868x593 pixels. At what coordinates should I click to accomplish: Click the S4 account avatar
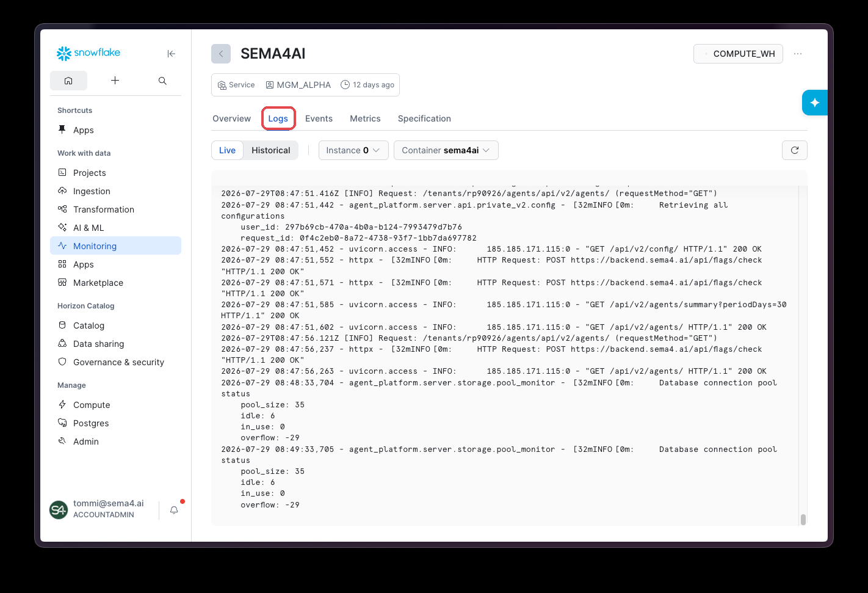(x=59, y=509)
